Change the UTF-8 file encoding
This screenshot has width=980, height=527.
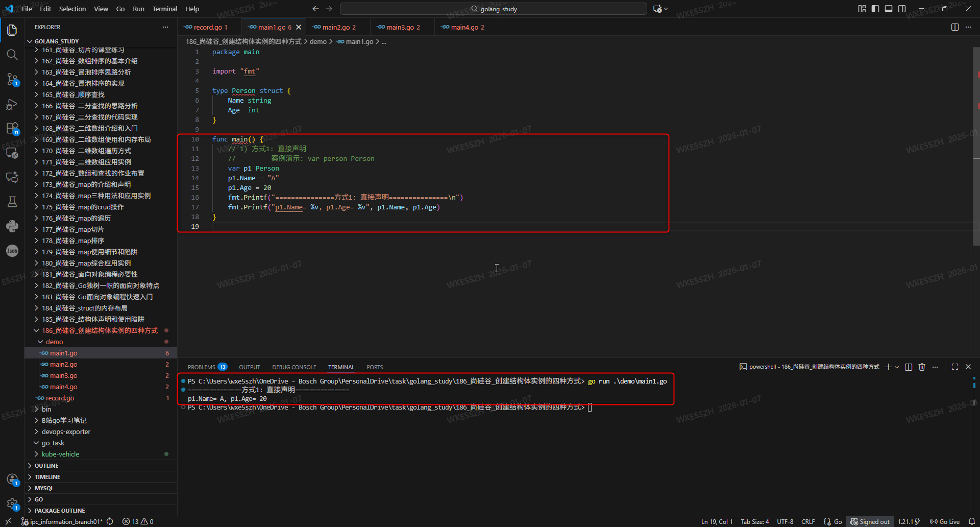click(x=785, y=521)
